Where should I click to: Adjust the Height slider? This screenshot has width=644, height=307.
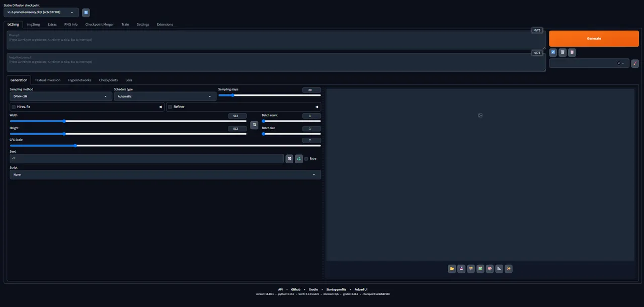click(128, 134)
